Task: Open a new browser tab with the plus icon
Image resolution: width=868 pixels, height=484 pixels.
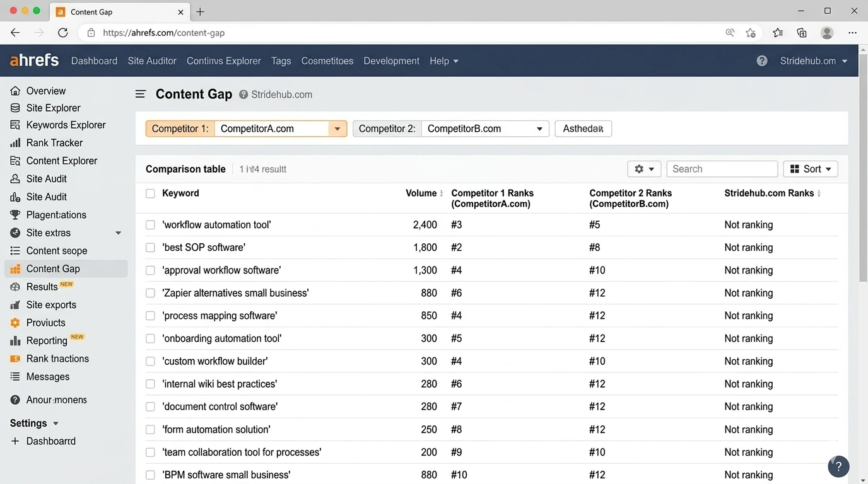Action: (200, 12)
